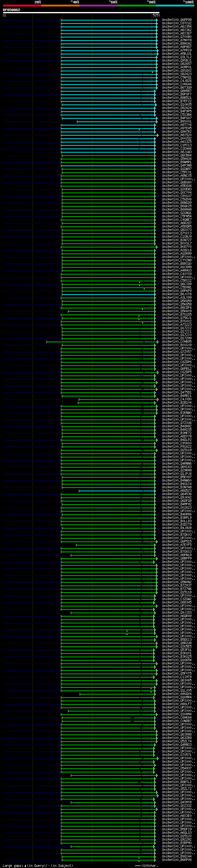The height and width of the screenshot is (868, 197).
Task: Select hit UniRef100_Q9SQV2
Action: [176, 71]
